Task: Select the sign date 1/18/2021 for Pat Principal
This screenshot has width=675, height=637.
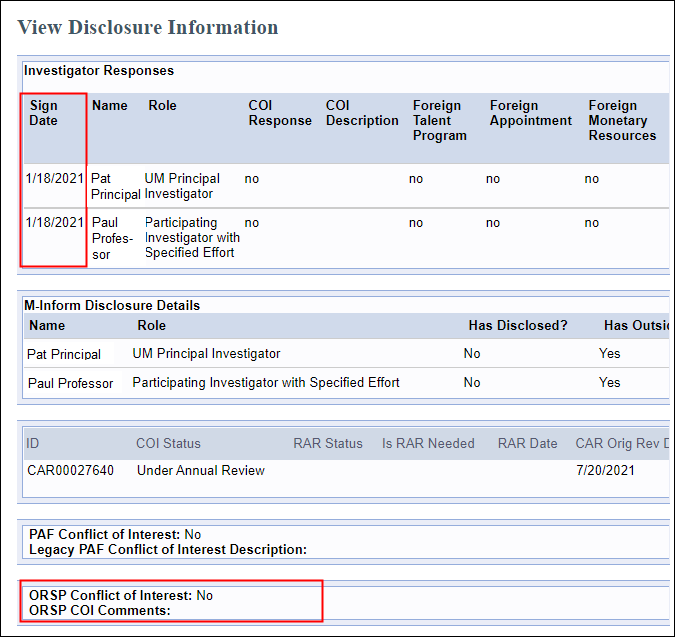Action: 55,178
